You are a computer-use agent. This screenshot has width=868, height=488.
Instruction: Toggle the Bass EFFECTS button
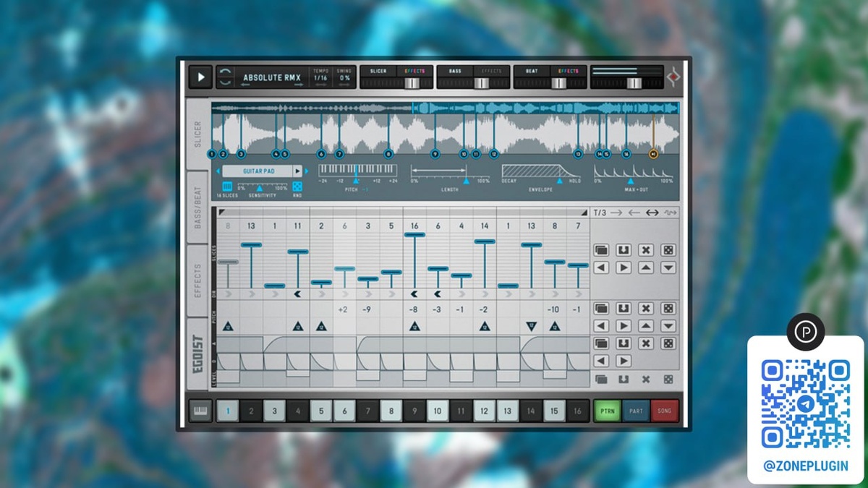492,71
